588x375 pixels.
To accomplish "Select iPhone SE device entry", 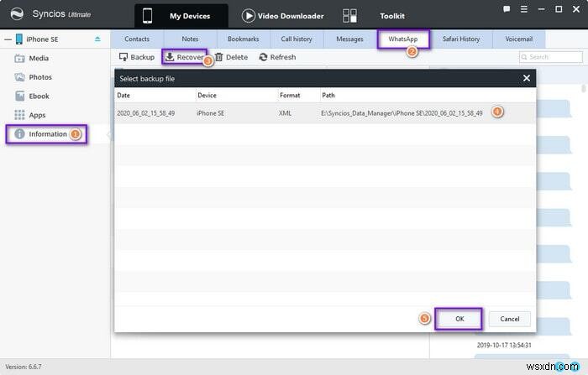I will [x=42, y=39].
